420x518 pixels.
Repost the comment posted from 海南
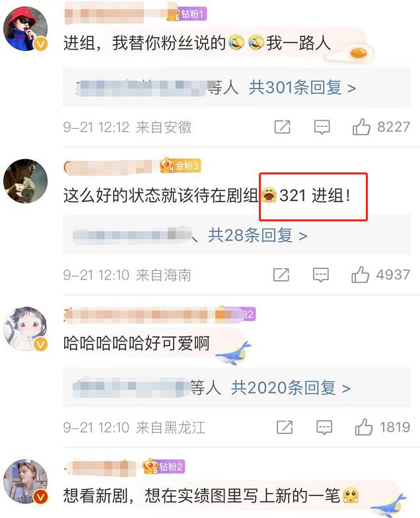click(281, 275)
